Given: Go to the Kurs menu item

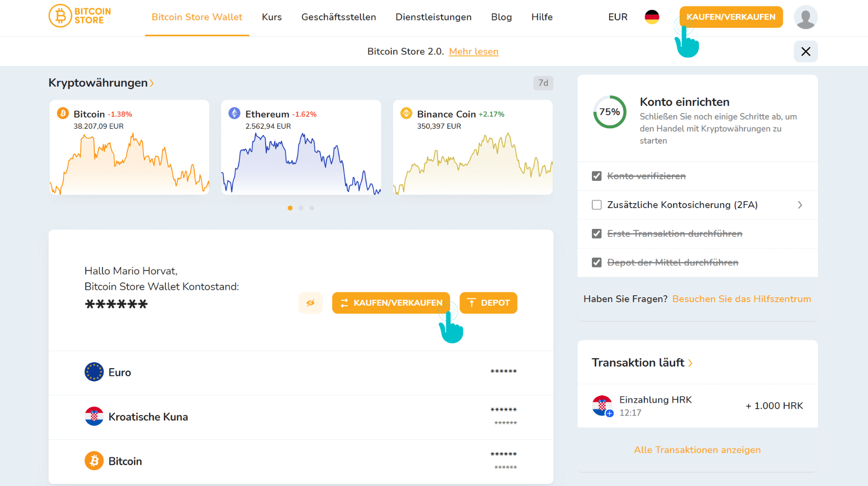Looking at the screenshot, I should coord(272,17).
